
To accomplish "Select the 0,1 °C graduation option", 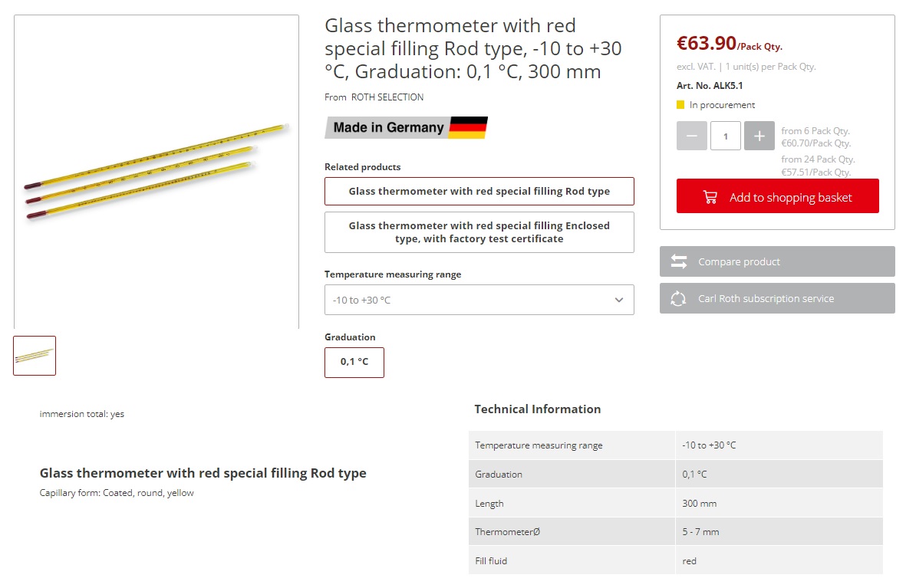I will (354, 362).
